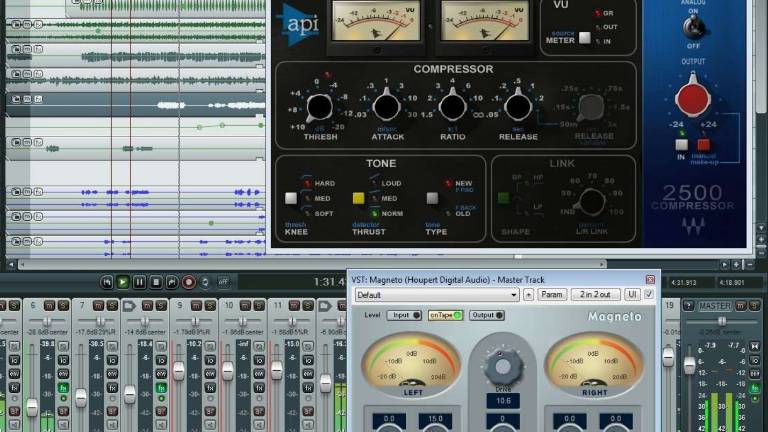Open the FX chain for track 7
Image resolution: width=768 pixels, height=432 pixels.
[112, 388]
